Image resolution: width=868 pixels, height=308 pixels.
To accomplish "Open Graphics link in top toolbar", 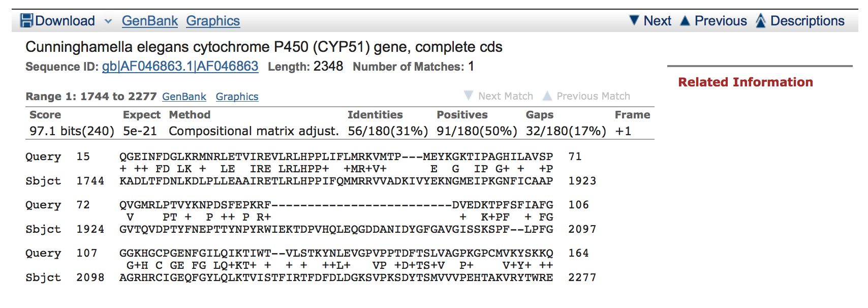I will pyautogui.click(x=213, y=21).
